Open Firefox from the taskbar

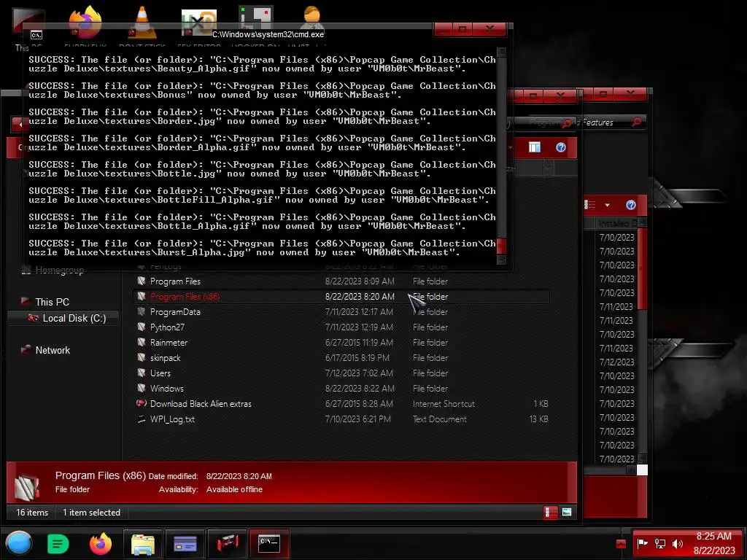click(101, 544)
